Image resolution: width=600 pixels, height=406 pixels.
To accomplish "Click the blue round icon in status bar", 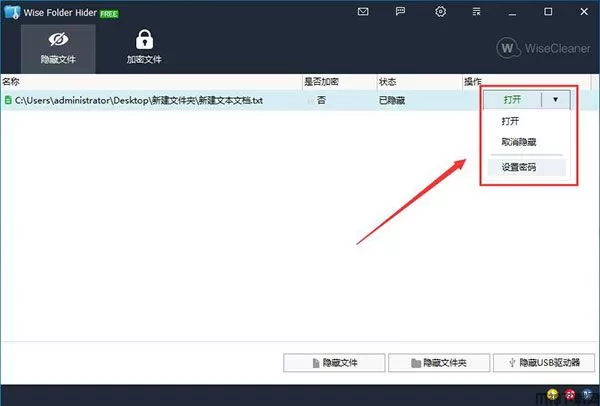I will [x=587, y=394].
